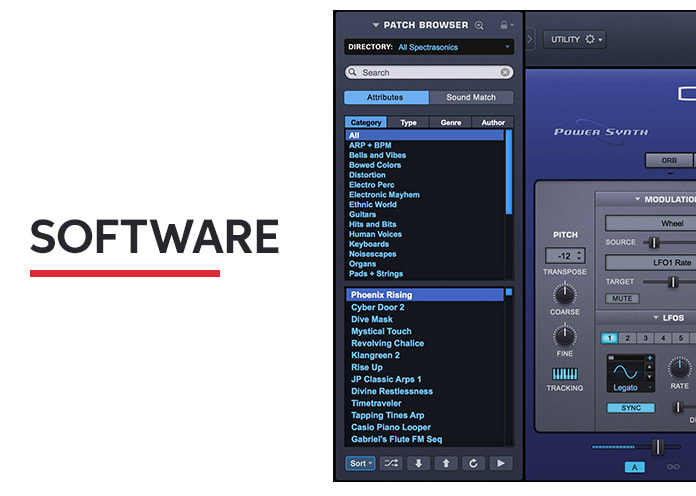Screen dimensions: 696x496
Task: Collapse the LFOs section triangle
Action: tap(656, 317)
